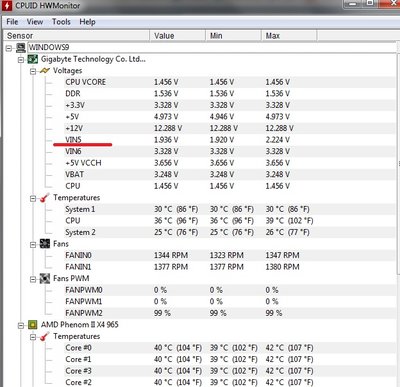Click the thermometer icon beside the Gigabyte Temperatures group
Image resolution: width=400 pixels, height=387 pixels.
(45, 198)
